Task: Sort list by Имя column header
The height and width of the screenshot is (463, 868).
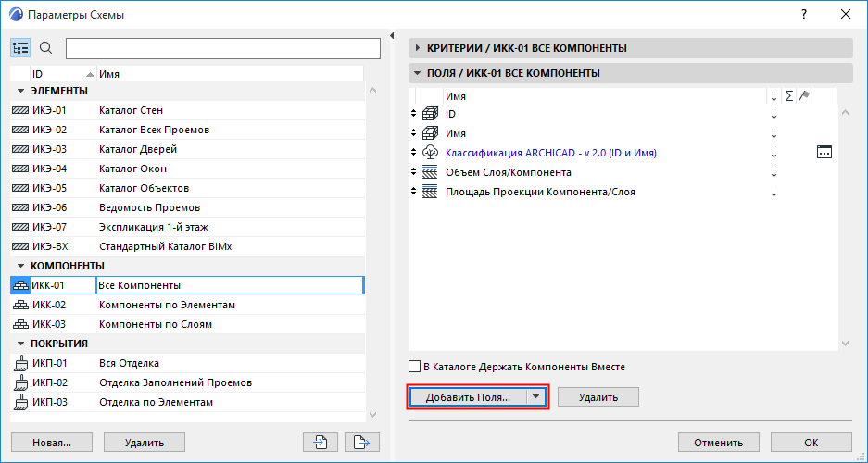Action: tap(230, 74)
